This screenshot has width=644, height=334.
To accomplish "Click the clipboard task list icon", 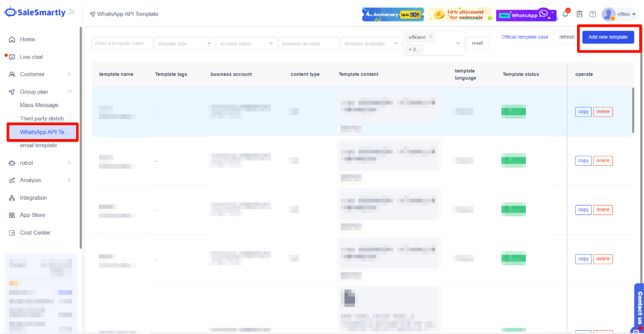I will pos(579,14).
